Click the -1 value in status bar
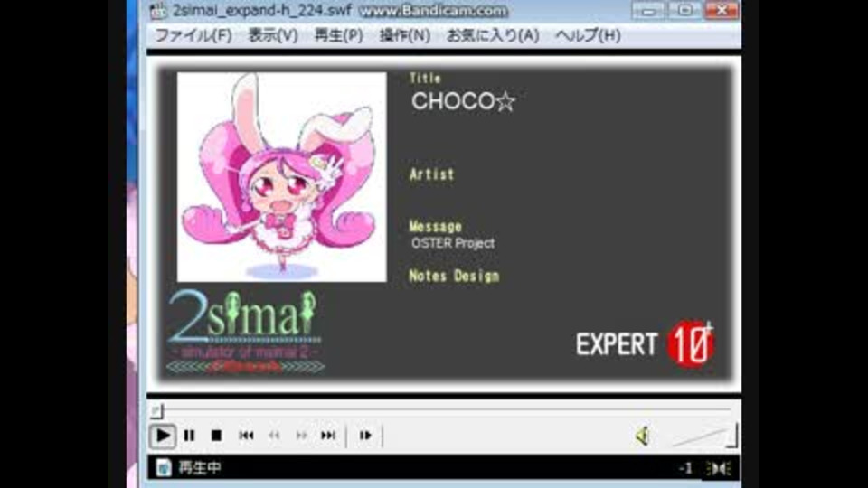Viewport: 868px width, 488px height. click(x=685, y=469)
